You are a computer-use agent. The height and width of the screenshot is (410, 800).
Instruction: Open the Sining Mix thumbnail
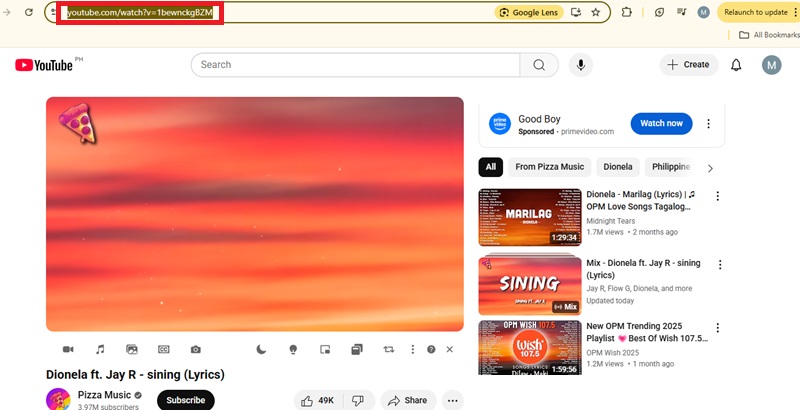coord(530,285)
